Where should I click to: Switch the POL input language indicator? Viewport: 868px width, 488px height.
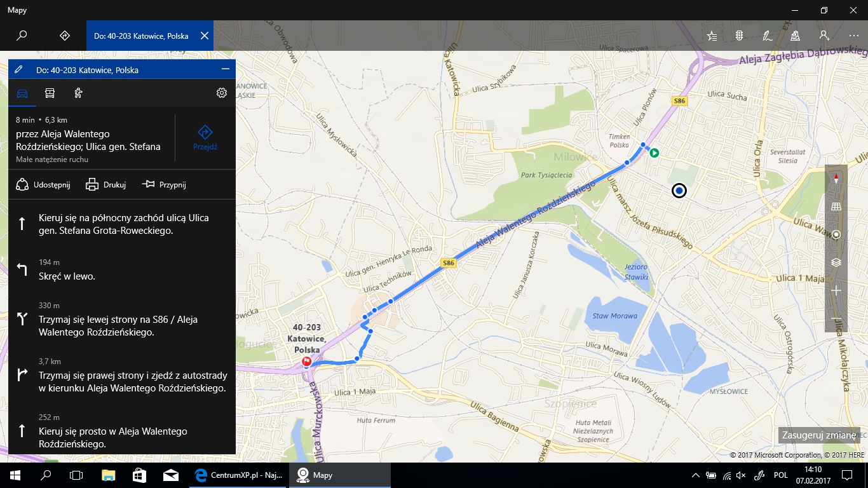click(x=780, y=475)
